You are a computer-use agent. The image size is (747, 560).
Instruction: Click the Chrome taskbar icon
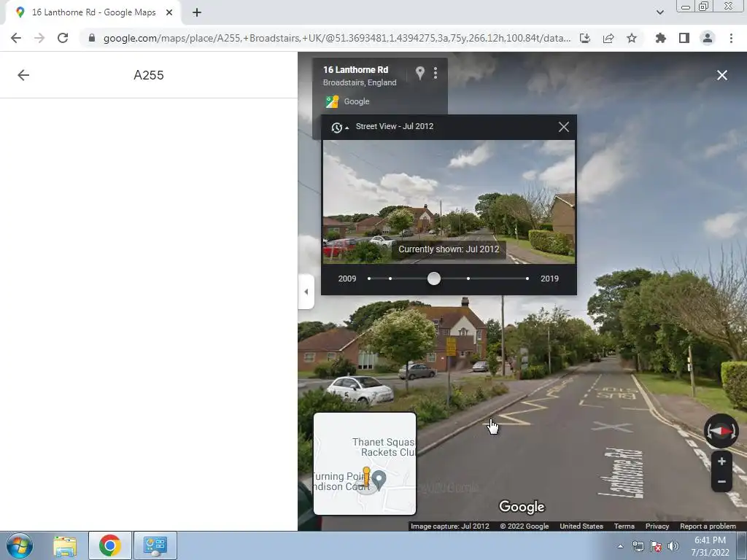pos(109,545)
